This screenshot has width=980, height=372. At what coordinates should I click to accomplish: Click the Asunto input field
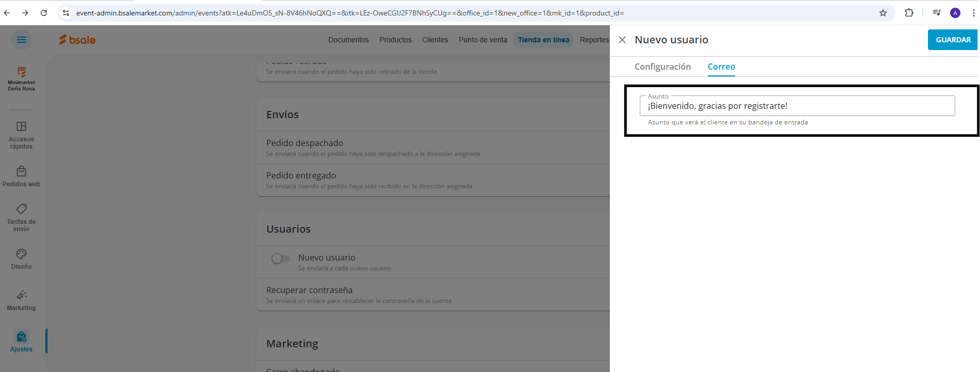pos(797,106)
